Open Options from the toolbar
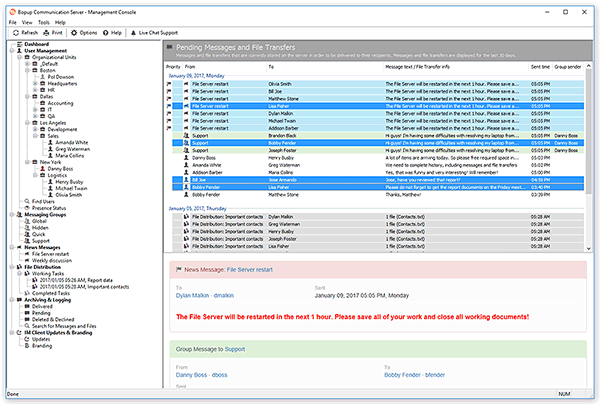The height and width of the screenshot is (404, 600). pyautogui.click(x=84, y=33)
